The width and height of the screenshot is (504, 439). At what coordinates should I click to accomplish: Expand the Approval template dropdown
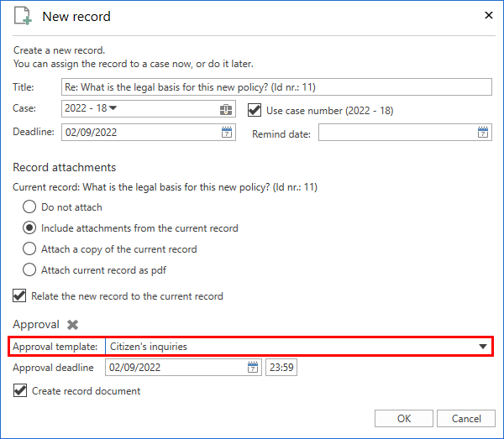pos(482,347)
